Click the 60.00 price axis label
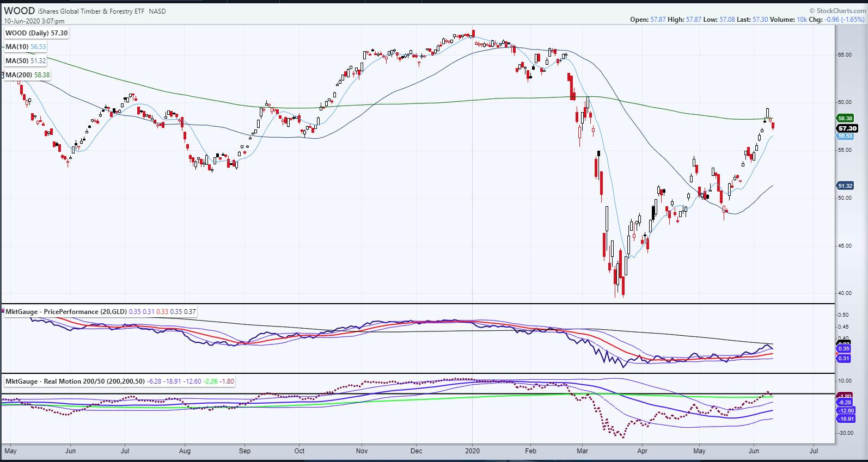Image resolution: width=868 pixels, height=462 pixels. point(845,102)
